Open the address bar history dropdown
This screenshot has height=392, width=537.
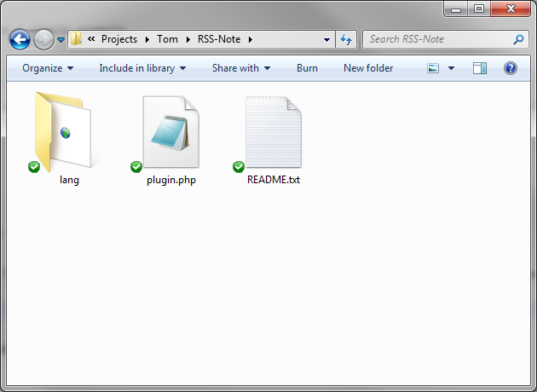tap(326, 40)
